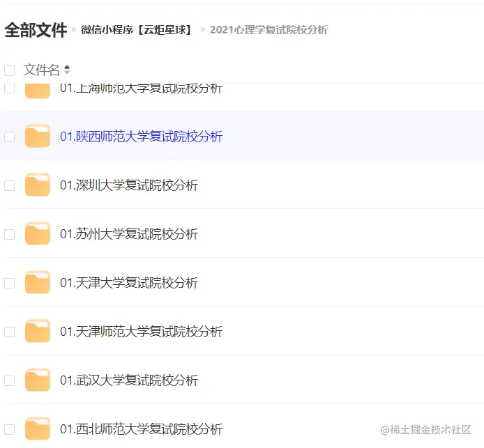Open folder name 01.上海师范大学复试院校分析
The width and height of the screenshot is (484, 448).
click(x=141, y=88)
